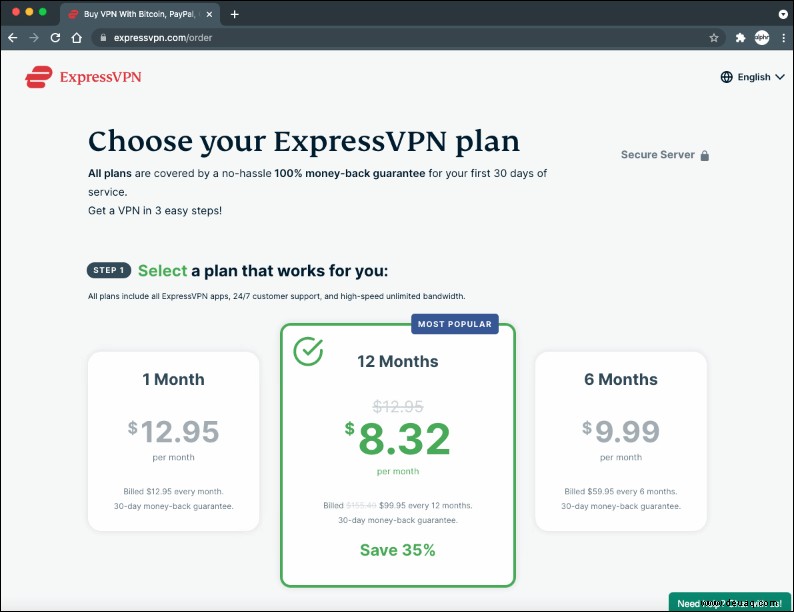Image resolution: width=794 pixels, height=612 pixels.
Task: Click the struck-through $12.95 price
Action: [398, 406]
